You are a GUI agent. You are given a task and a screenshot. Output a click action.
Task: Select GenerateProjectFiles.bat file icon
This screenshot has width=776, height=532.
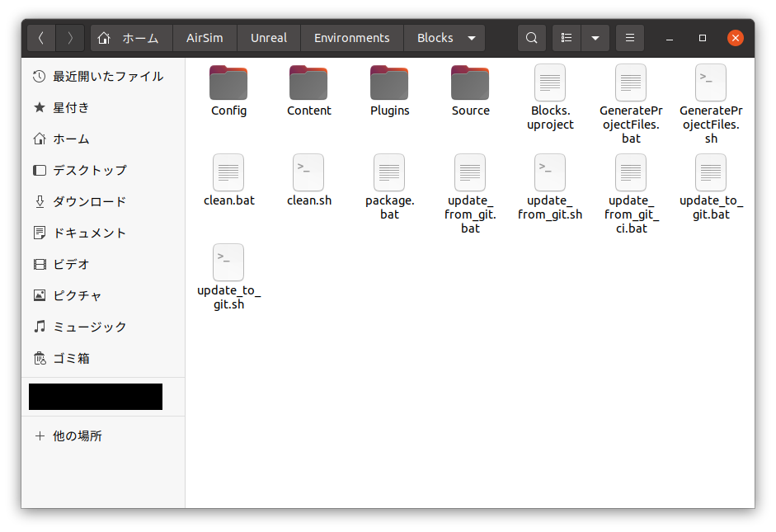coord(631,82)
